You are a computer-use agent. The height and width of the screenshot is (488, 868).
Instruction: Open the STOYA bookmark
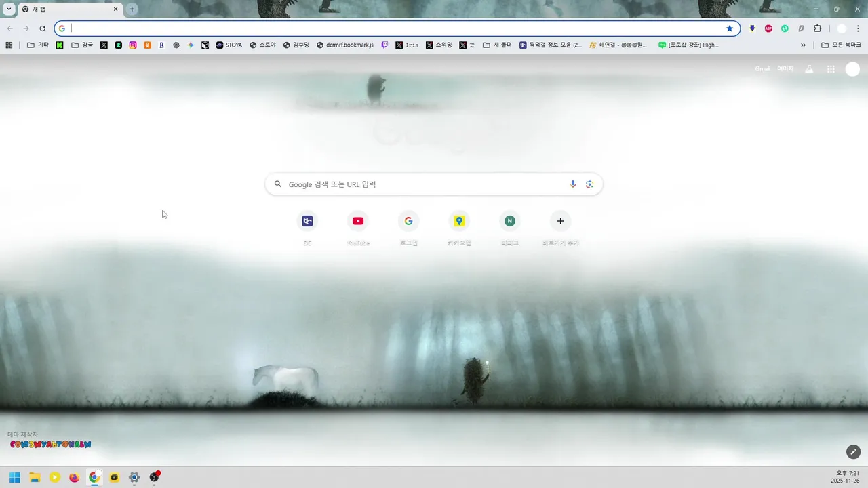[x=229, y=45]
